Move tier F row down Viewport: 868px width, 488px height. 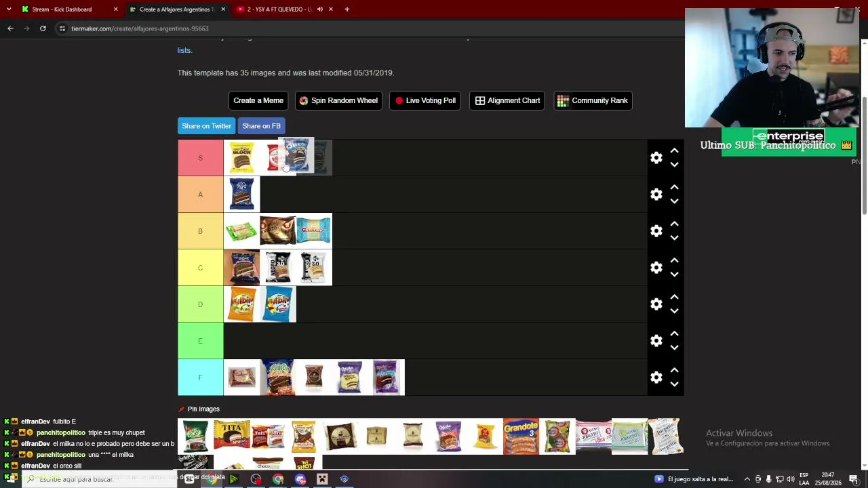coord(674,384)
